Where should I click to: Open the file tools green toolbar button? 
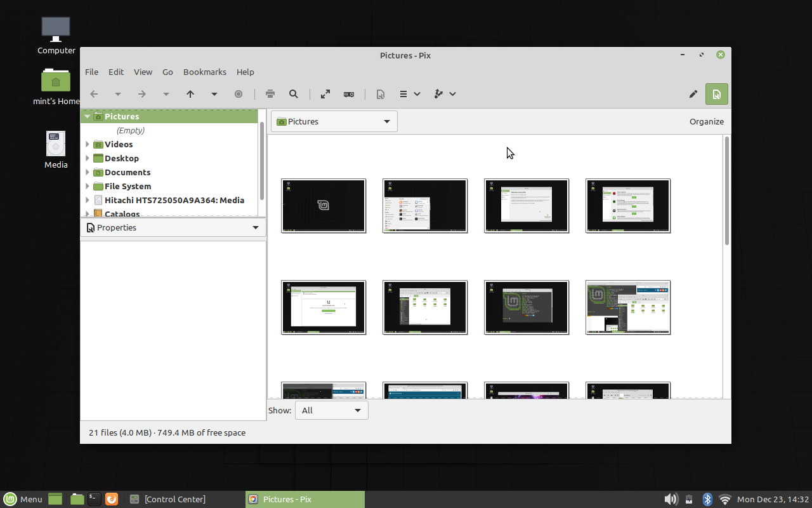[716, 94]
